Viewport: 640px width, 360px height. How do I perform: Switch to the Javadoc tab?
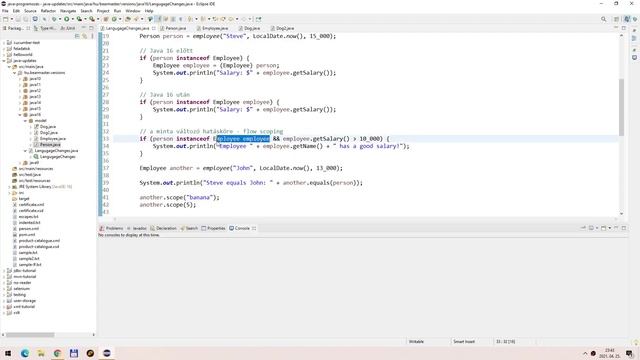(137, 228)
